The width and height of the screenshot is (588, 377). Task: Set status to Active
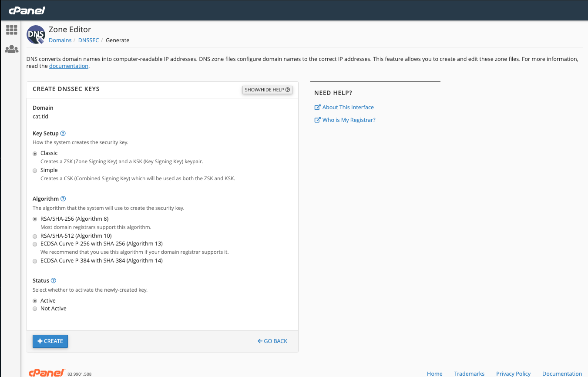coord(35,301)
